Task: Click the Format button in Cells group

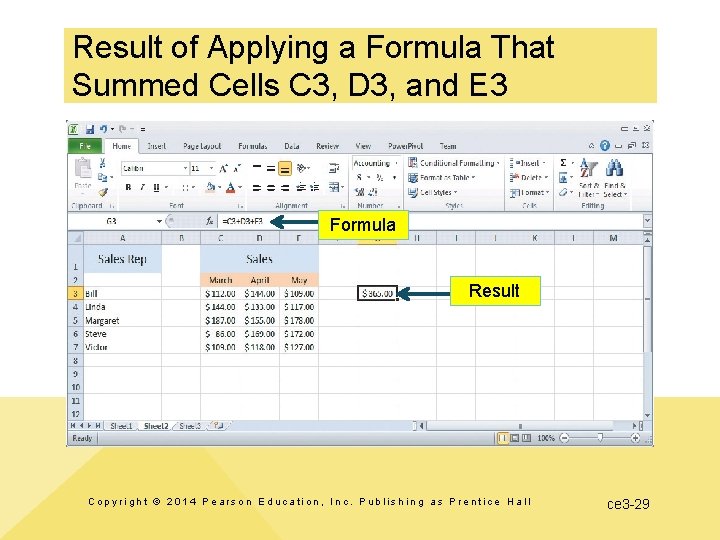Action: (x=529, y=192)
